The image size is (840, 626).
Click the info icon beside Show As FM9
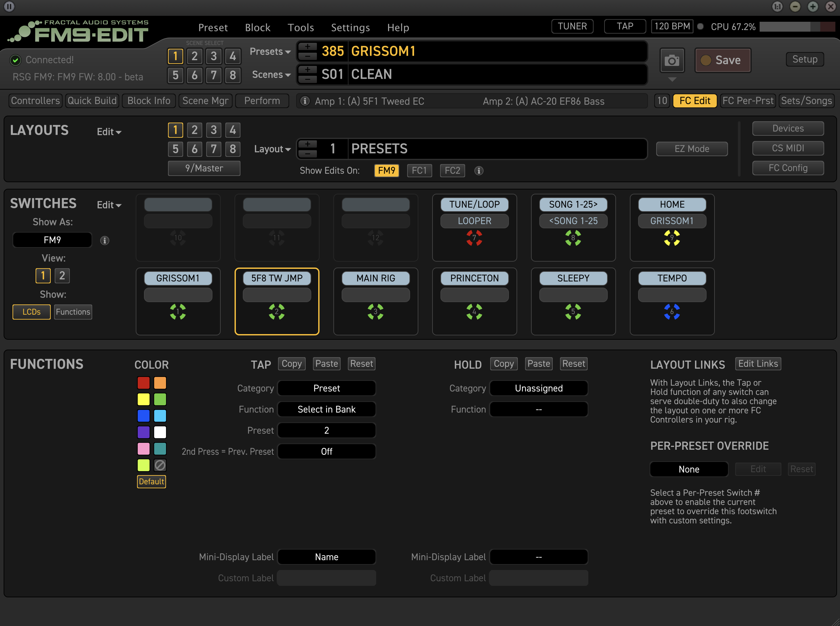tap(104, 240)
